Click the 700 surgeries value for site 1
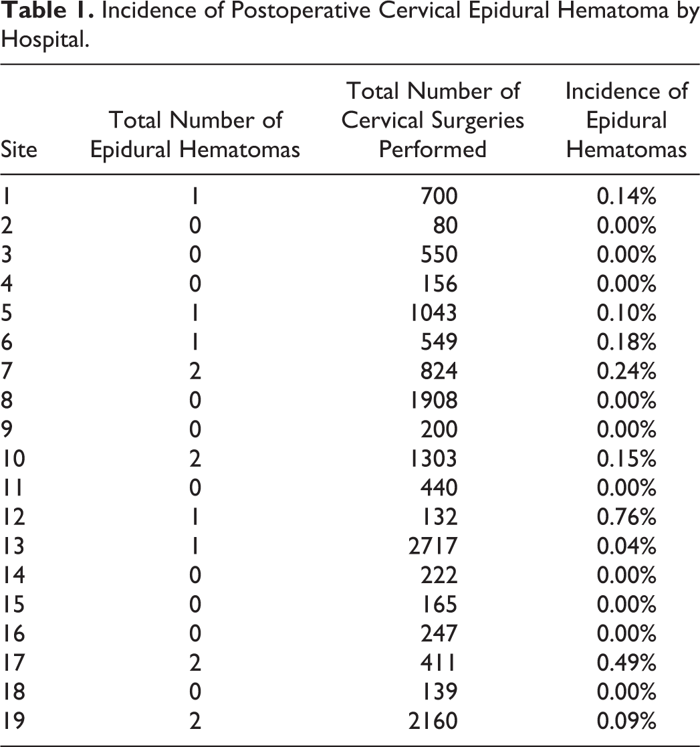The height and width of the screenshot is (747, 700). 439,196
